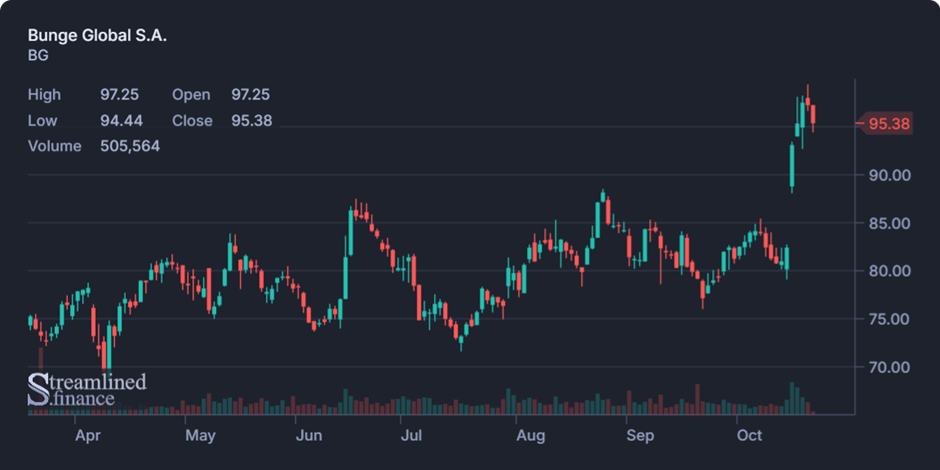Click the Sep date axis label
This screenshot has width=940, height=470.
pos(640,436)
